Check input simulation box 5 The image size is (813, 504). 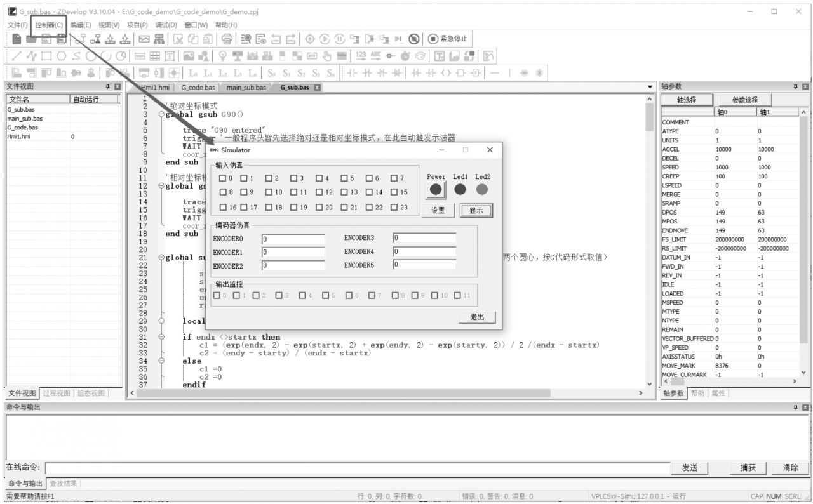pyautogui.click(x=344, y=178)
